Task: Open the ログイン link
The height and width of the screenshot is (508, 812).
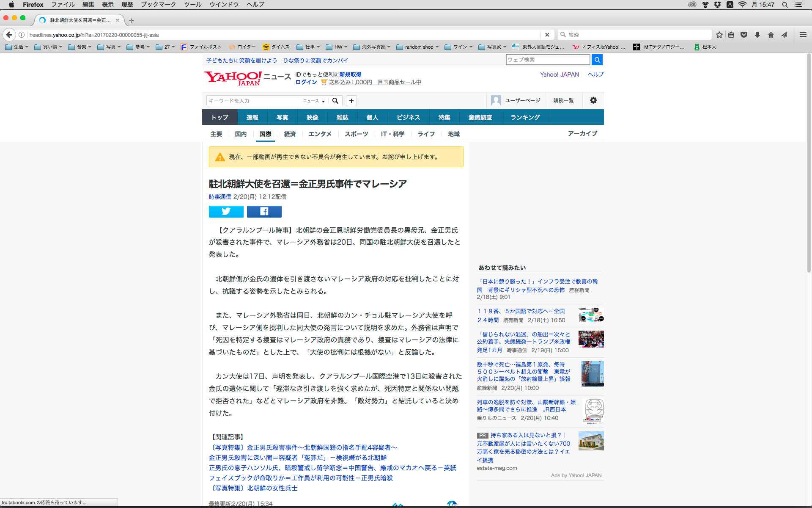Action: pos(306,82)
